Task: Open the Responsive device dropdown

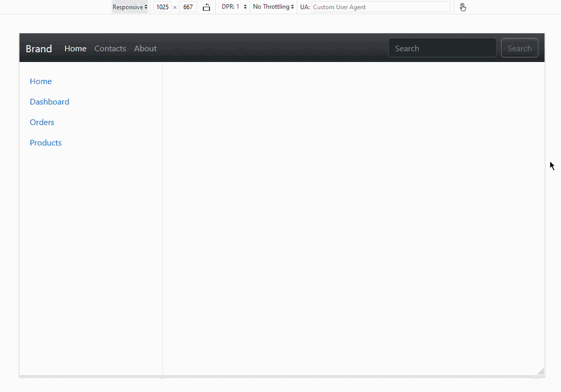Action: (130, 7)
